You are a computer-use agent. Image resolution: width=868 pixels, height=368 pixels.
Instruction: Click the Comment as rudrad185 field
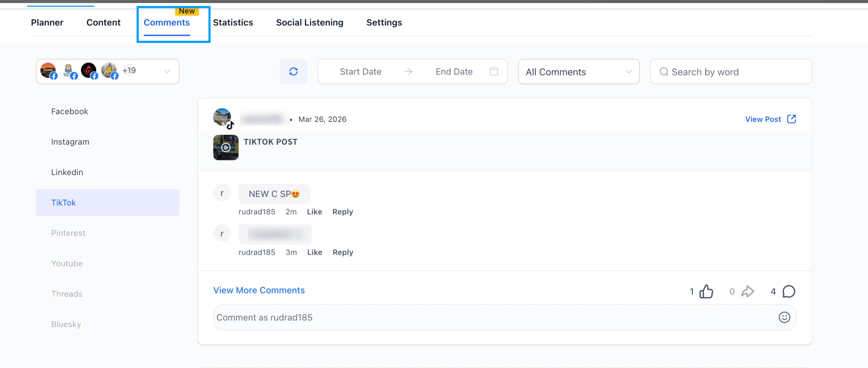504,317
